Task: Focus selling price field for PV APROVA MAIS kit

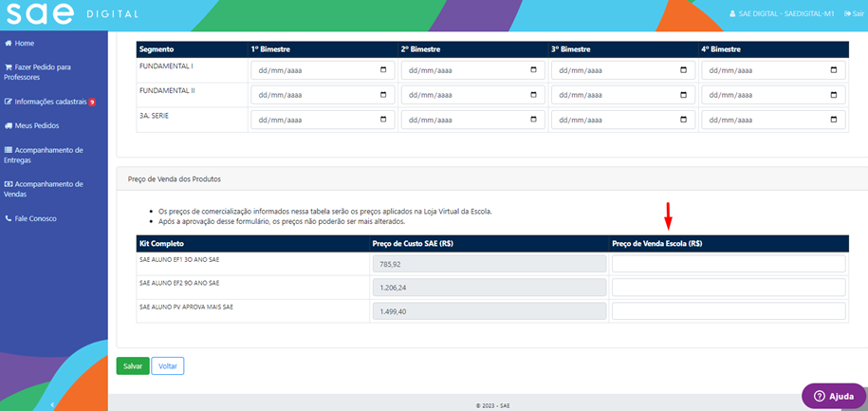Action: [729, 311]
